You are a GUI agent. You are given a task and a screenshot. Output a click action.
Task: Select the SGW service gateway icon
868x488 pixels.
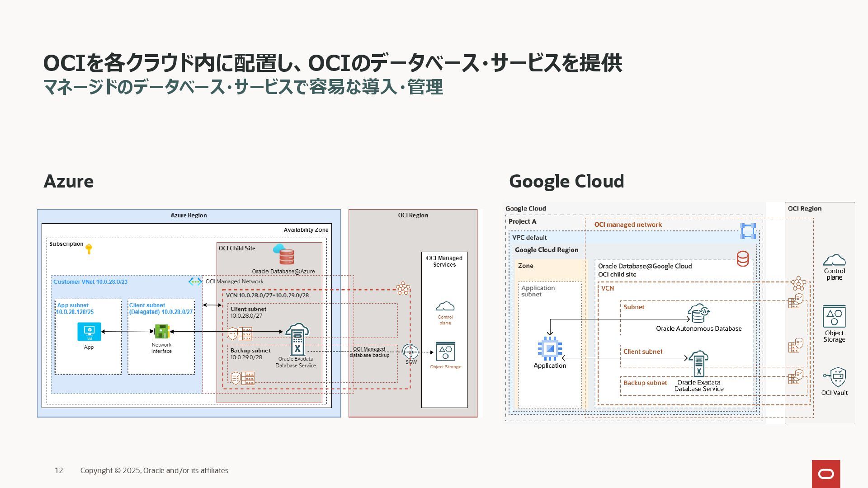pos(410,352)
